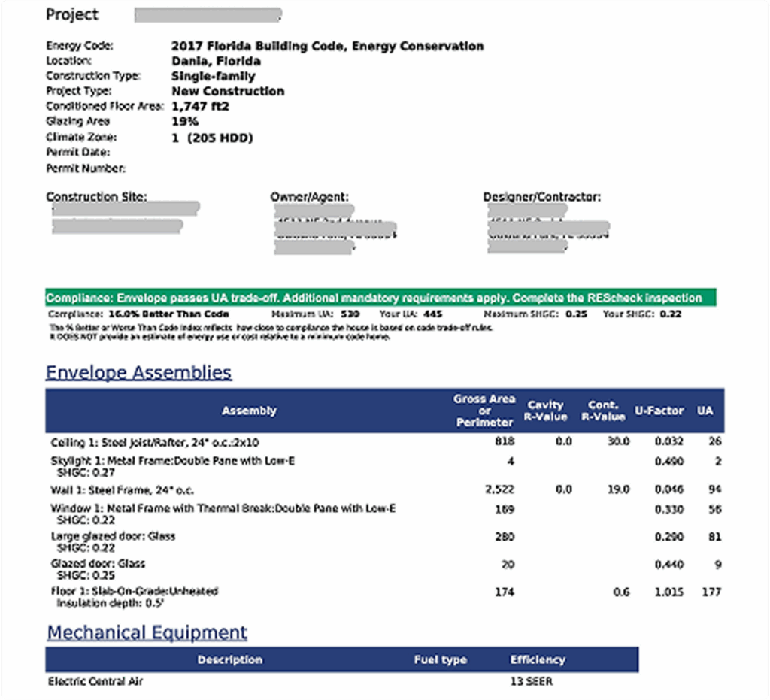Viewport: 770px width, 700px height.
Task: Select the 'Owner/Agent:' heading
Action: point(309,197)
